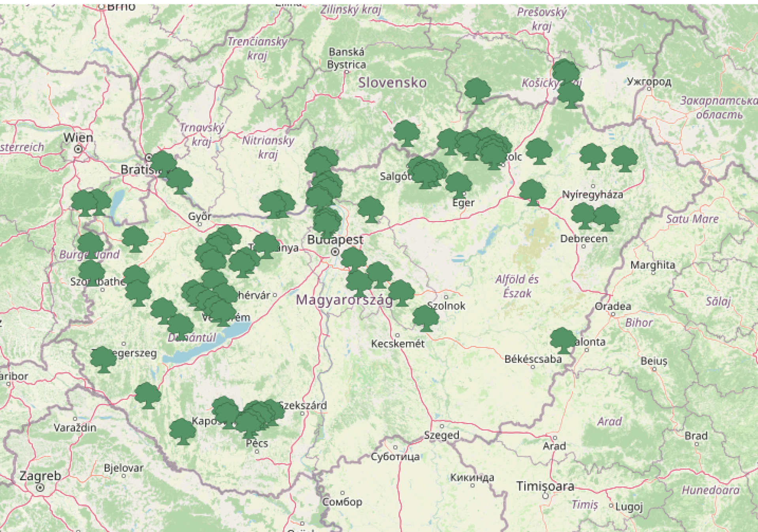This screenshot has width=758, height=532.
Task: Click the Budapest city label
Action: click(x=335, y=240)
